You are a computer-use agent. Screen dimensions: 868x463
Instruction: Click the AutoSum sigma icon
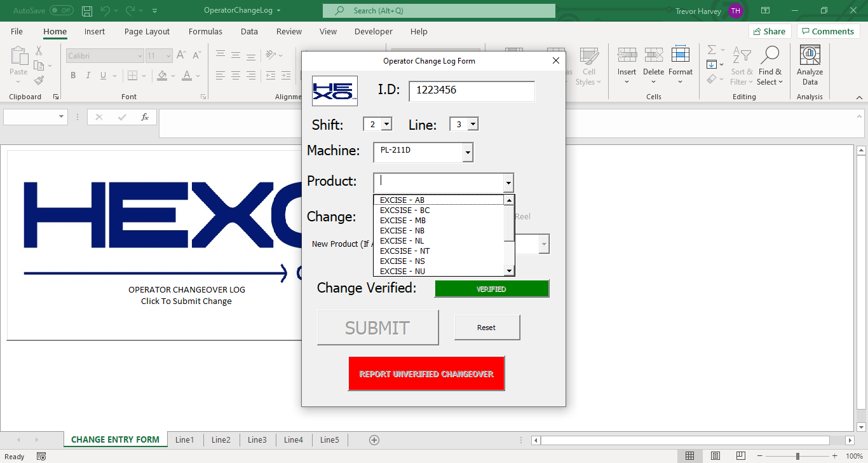tap(712, 50)
